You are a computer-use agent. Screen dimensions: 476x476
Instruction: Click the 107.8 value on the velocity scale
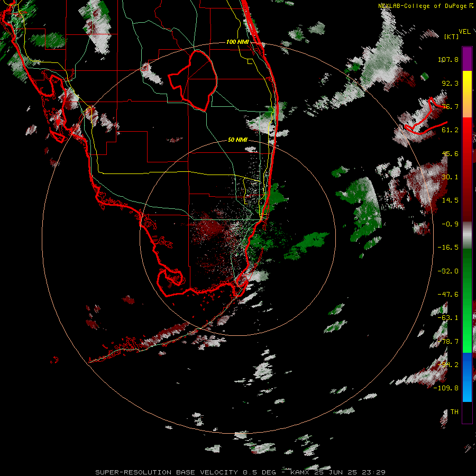pos(448,59)
